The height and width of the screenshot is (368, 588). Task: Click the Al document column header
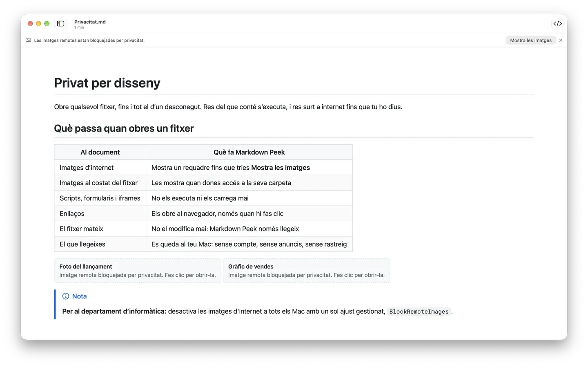[x=100, y=152]
